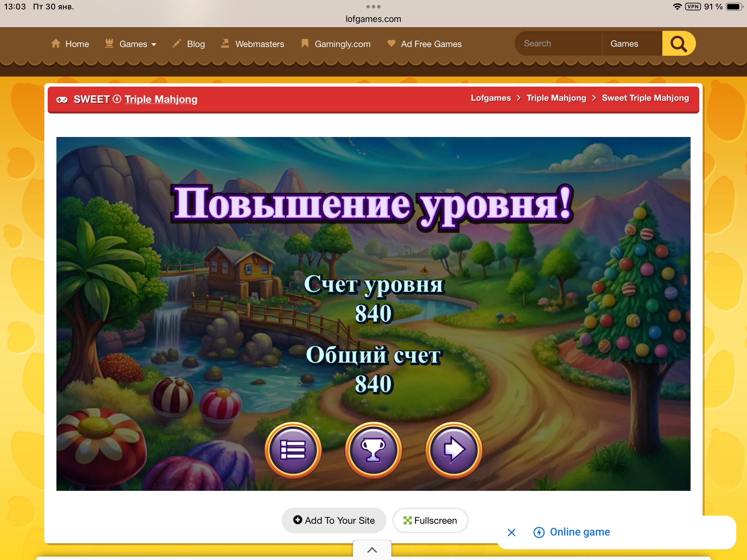Image resolution: width=747 pixels, height=560 pixels.
Task: Tap the lofgames.com address bar
Action: [373, 19]
